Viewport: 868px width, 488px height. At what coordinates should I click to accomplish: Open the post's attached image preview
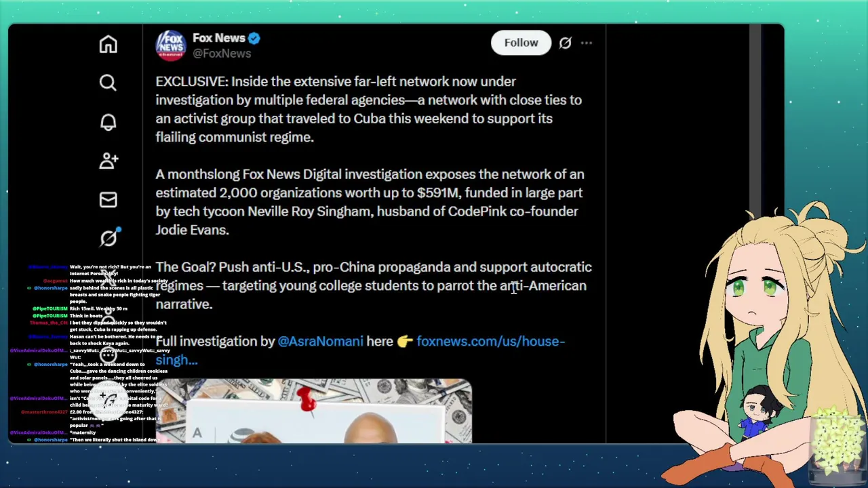click(x=313, y=411)
